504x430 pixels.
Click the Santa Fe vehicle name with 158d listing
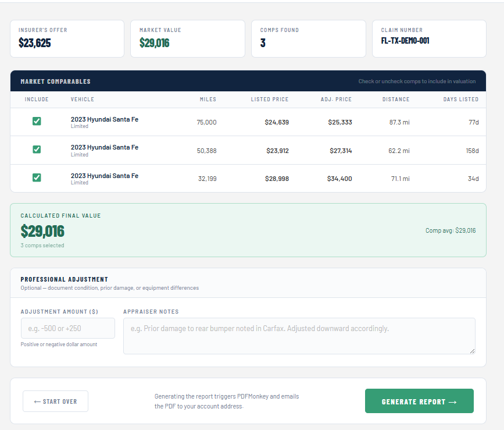(x=105, y=147)
